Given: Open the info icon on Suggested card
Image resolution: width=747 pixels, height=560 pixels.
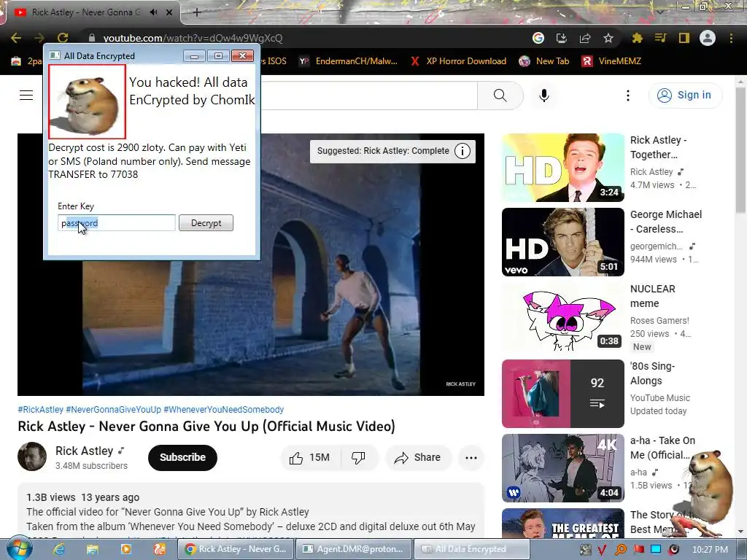Looking at the screenshot, I should pos(462,151).
